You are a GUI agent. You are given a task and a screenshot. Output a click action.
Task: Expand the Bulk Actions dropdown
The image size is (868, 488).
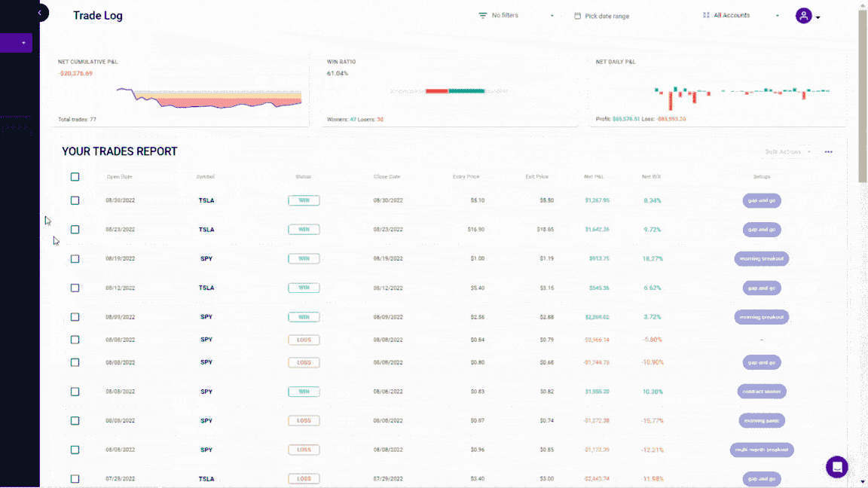click(787, 152)
